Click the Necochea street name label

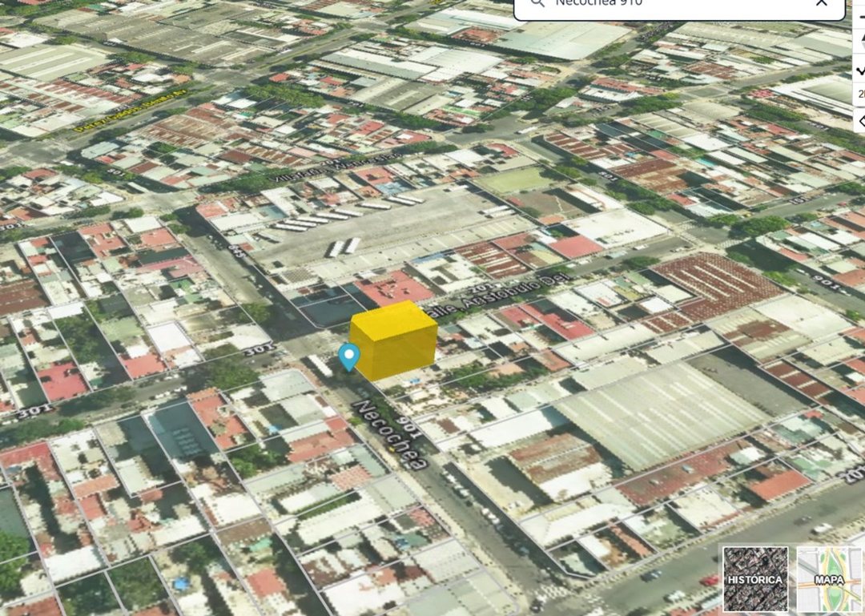tap(392, 434)
